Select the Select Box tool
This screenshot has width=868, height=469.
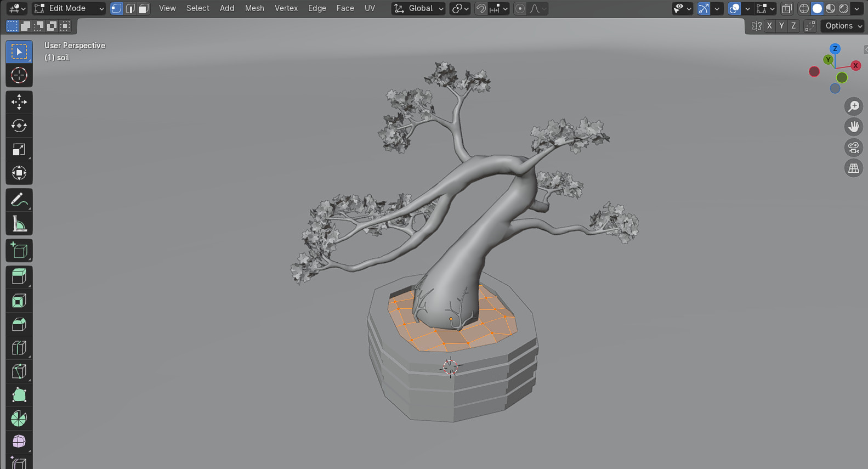[x=19, y=52]
